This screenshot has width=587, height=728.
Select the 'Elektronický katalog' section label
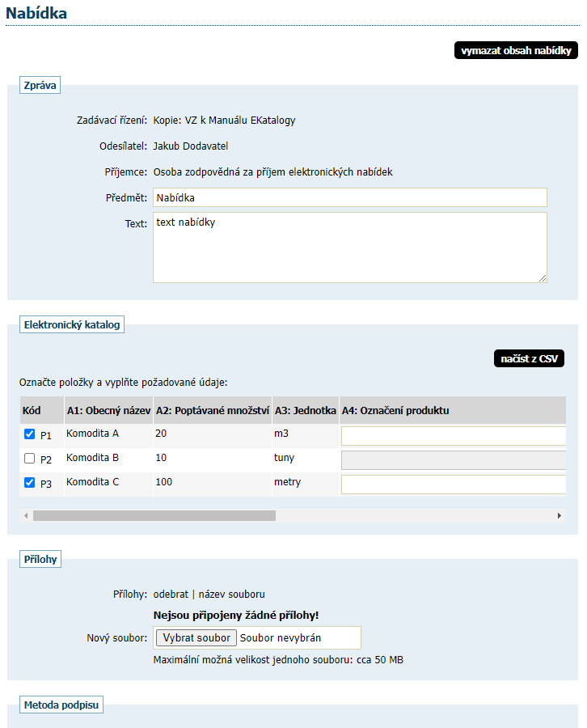(72, 325)
